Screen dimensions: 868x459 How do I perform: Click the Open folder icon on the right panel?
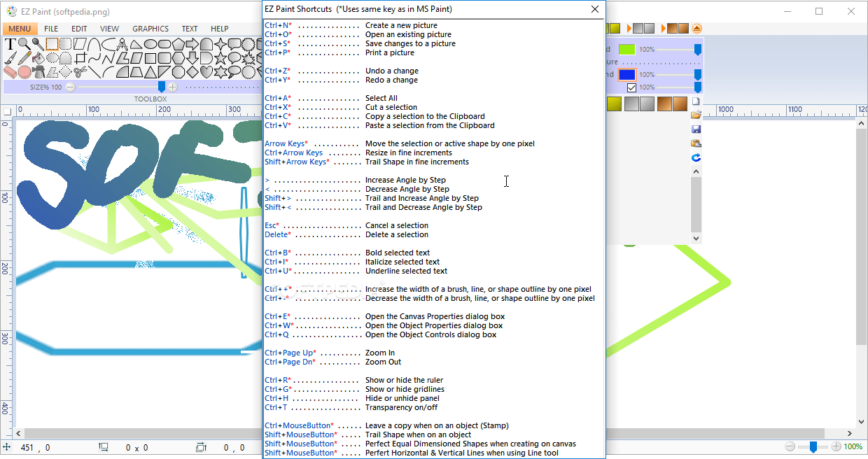696,115
